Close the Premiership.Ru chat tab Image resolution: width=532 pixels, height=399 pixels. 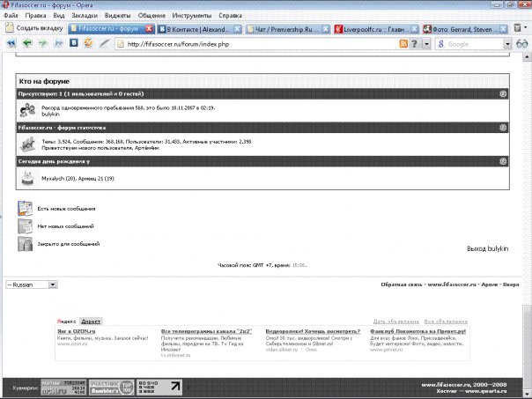pyautogui.click(x=325, y=29)
